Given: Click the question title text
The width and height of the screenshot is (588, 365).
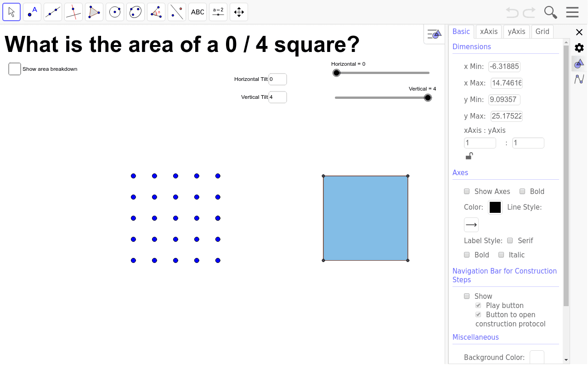Looking at the screenshot, I should 182,45.
